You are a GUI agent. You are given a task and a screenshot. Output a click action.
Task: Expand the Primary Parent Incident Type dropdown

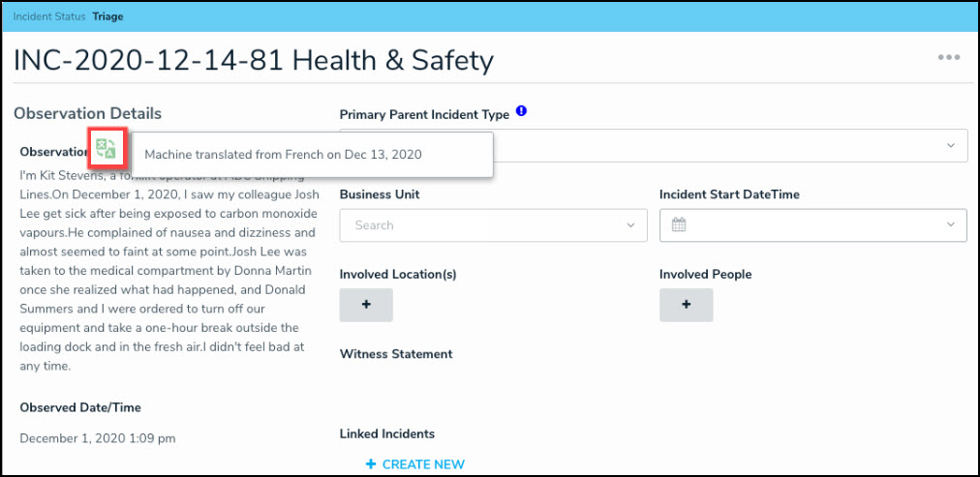pyautogui.click(x=949, y=146)
